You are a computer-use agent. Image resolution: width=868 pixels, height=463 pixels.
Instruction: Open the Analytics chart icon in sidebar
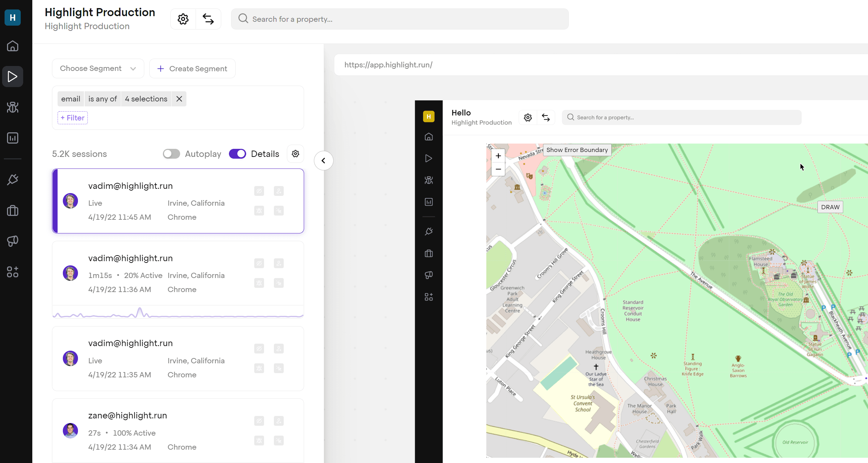coord(13,138)
